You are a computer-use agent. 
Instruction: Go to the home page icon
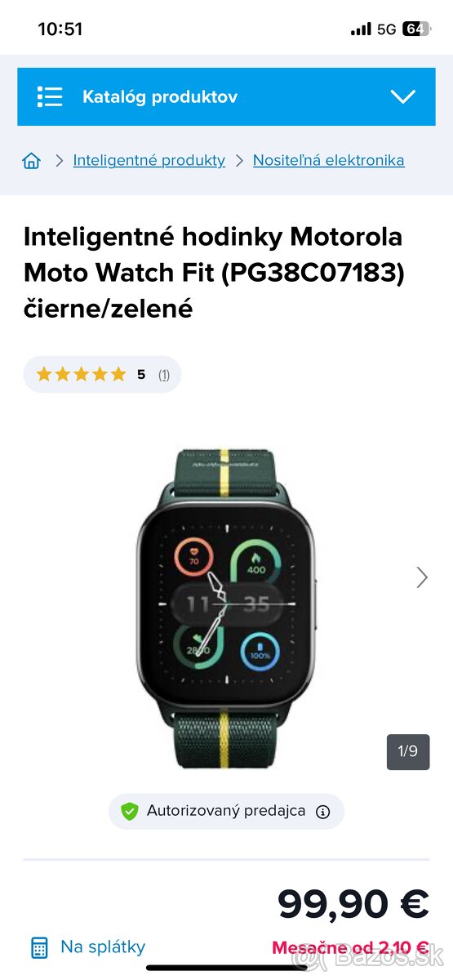32,161
